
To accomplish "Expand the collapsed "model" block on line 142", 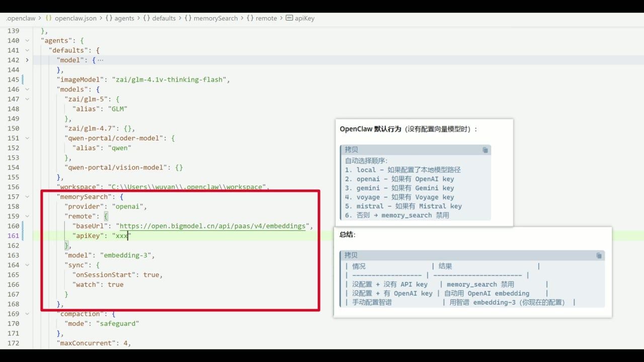I will coord(27,60).
